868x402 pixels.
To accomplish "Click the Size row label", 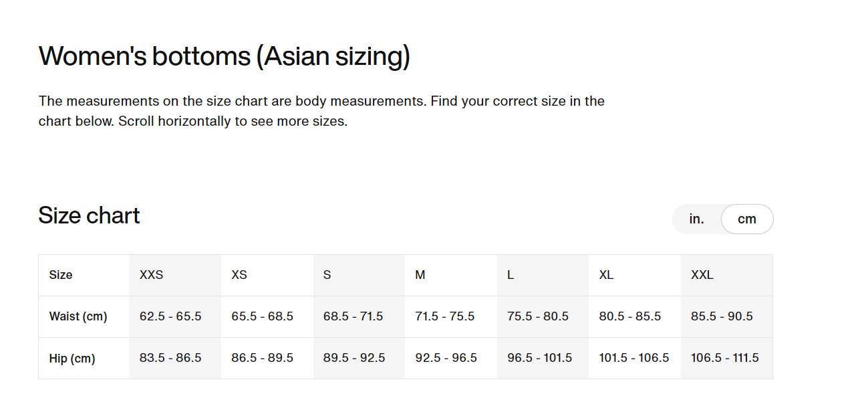I will pos(61,275).
